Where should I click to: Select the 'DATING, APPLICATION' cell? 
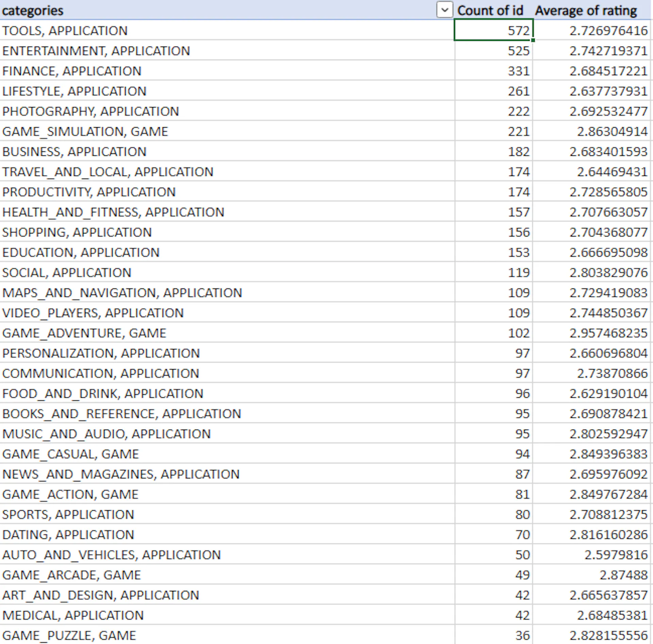(x=227, y=534)
